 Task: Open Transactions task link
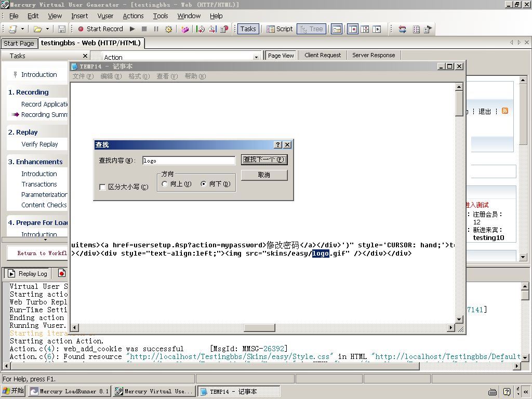pos(39,184)
